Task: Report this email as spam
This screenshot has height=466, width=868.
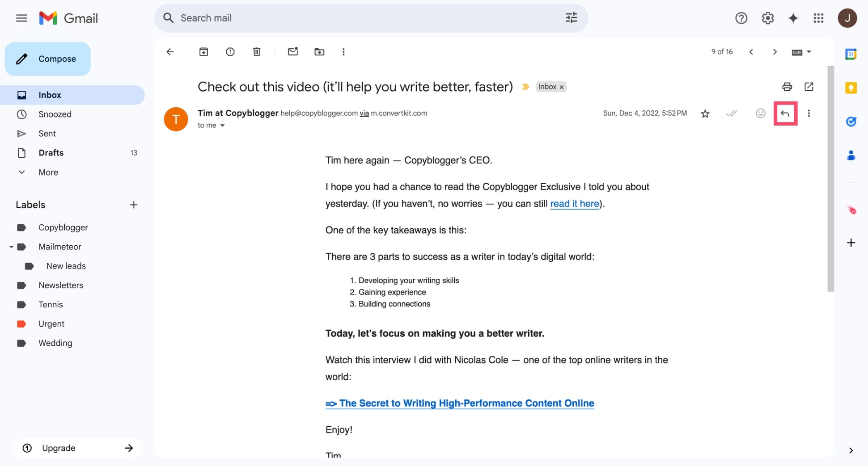Action: [230, 52]
